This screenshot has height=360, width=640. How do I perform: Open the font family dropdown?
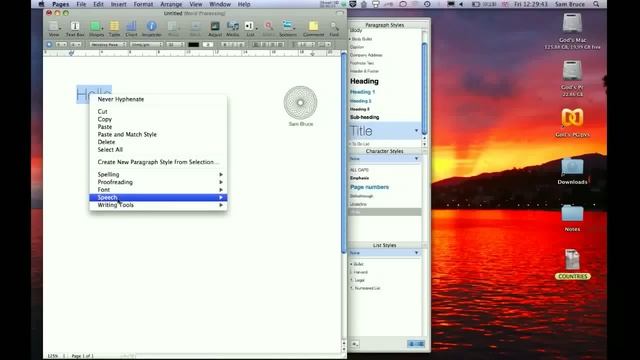click(108, 44)
